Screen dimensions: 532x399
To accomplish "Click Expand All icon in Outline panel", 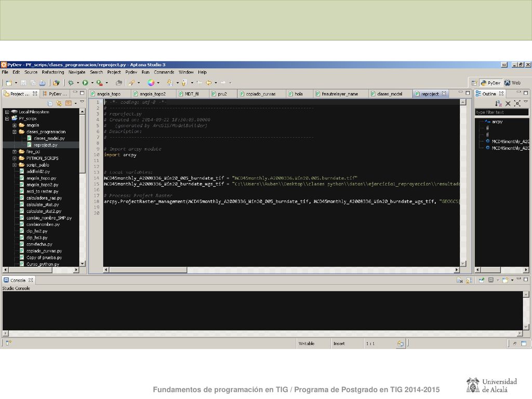I will point(517,103).
